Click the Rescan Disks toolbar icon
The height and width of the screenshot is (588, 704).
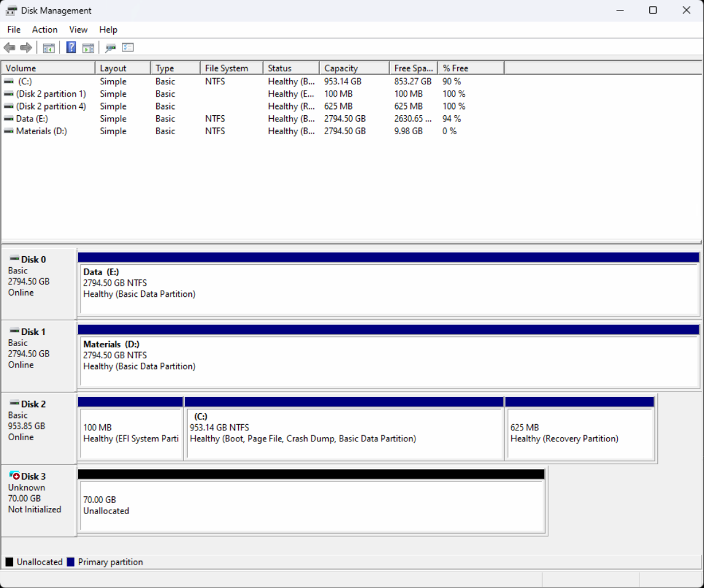[111, 47]
